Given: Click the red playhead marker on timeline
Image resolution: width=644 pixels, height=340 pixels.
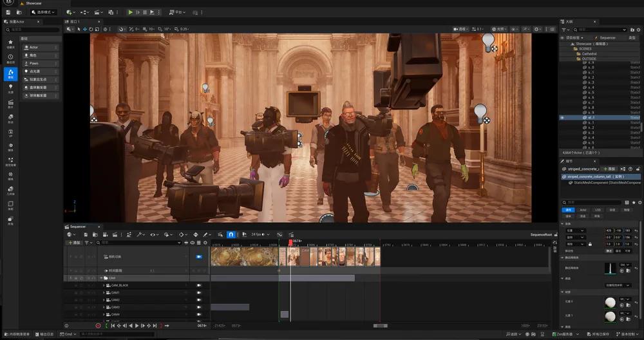Looking at the screenshot, I should pyautogui.click(x=291, y=243).
